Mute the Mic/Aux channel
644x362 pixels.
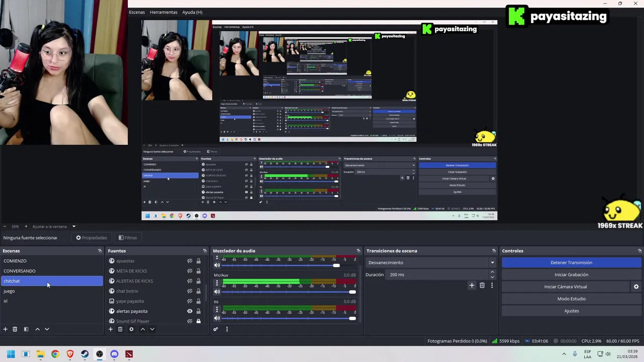[217, 292]
